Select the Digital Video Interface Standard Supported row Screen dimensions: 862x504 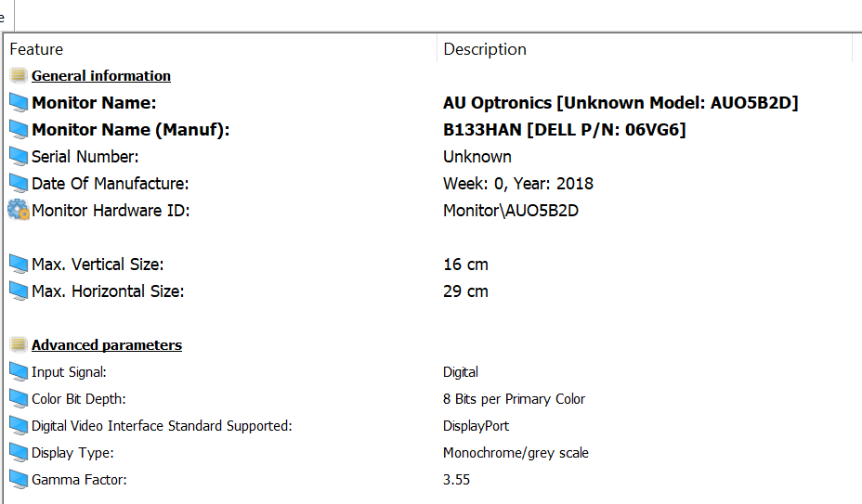pyautogui.click(x=162, y=426)
